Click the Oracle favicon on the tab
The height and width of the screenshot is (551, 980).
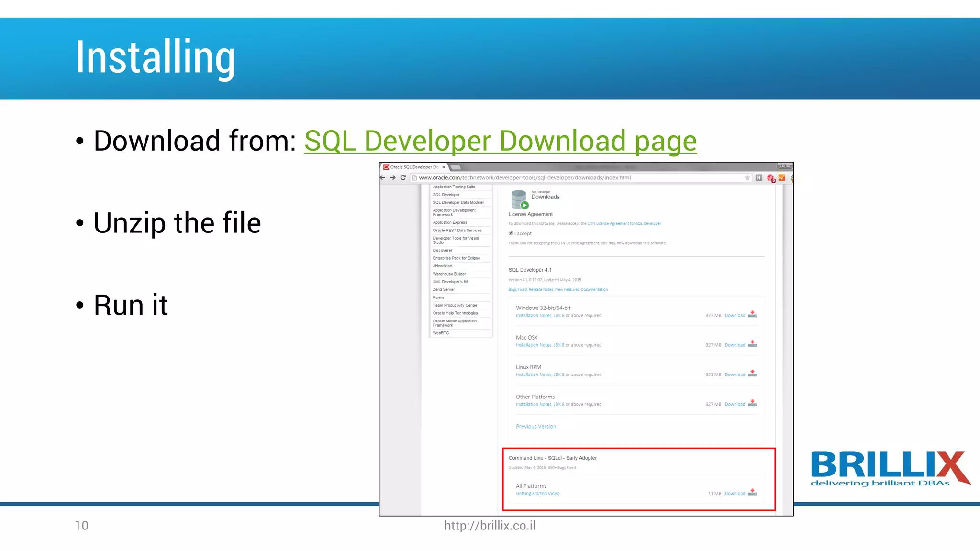pyautogui.click(x=386, y=167)
